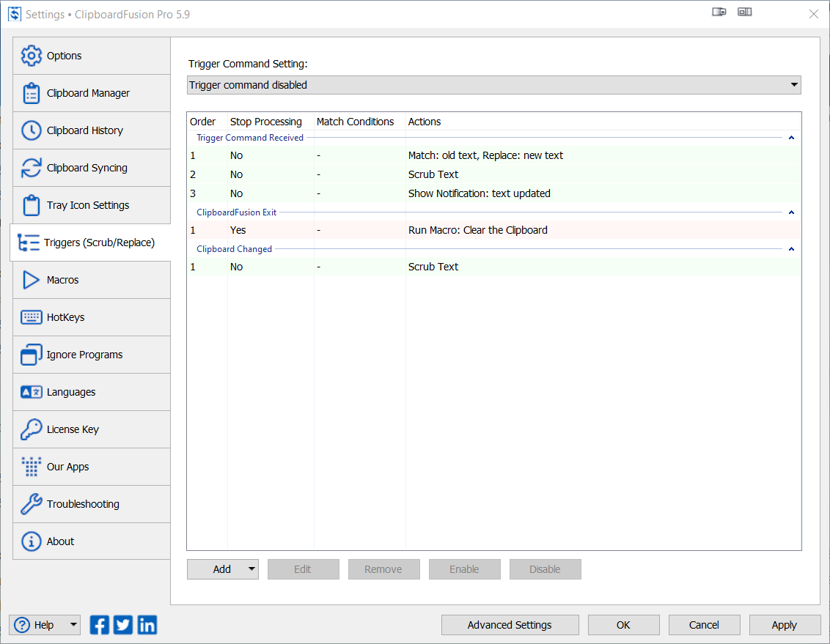Image resolution: width=830 pixels, height=644 pixels.
Task: Open Troubleshooting via the wrench icon
Action: point(31,504)
